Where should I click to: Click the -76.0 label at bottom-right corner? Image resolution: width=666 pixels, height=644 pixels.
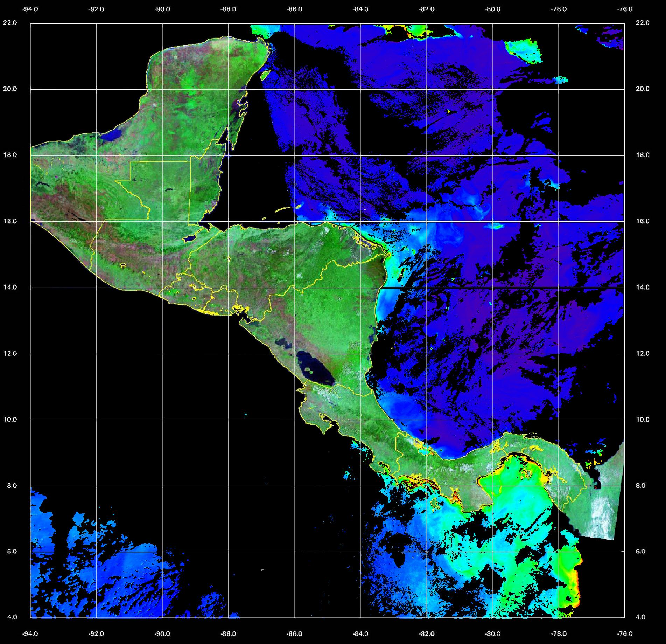tap(625, 633)
